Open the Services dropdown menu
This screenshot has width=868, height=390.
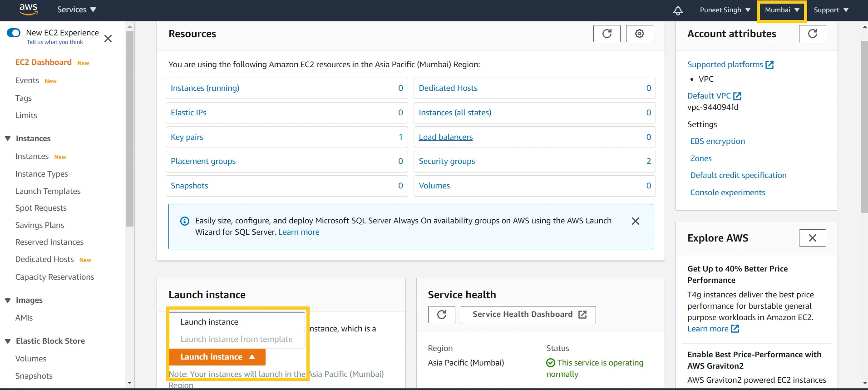pyautogui.click(x=76, y=10)
